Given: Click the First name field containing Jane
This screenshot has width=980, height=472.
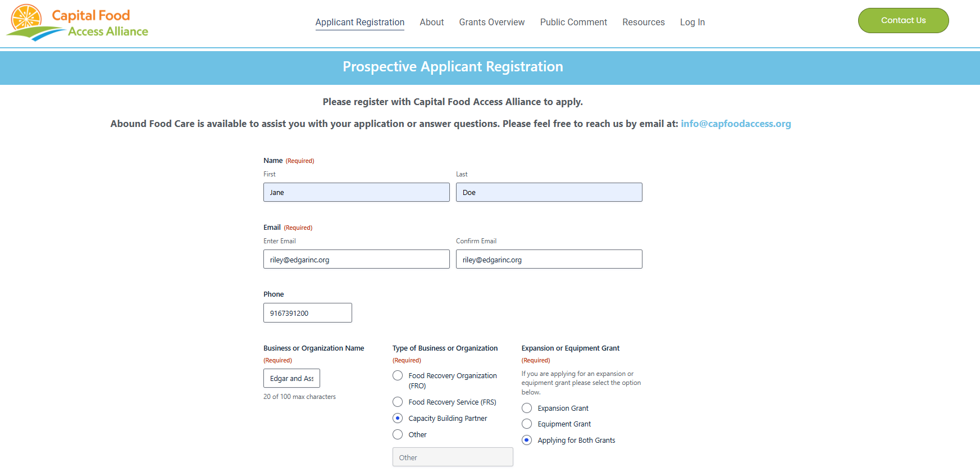Looking at the screenshot, I should point(357,192).
